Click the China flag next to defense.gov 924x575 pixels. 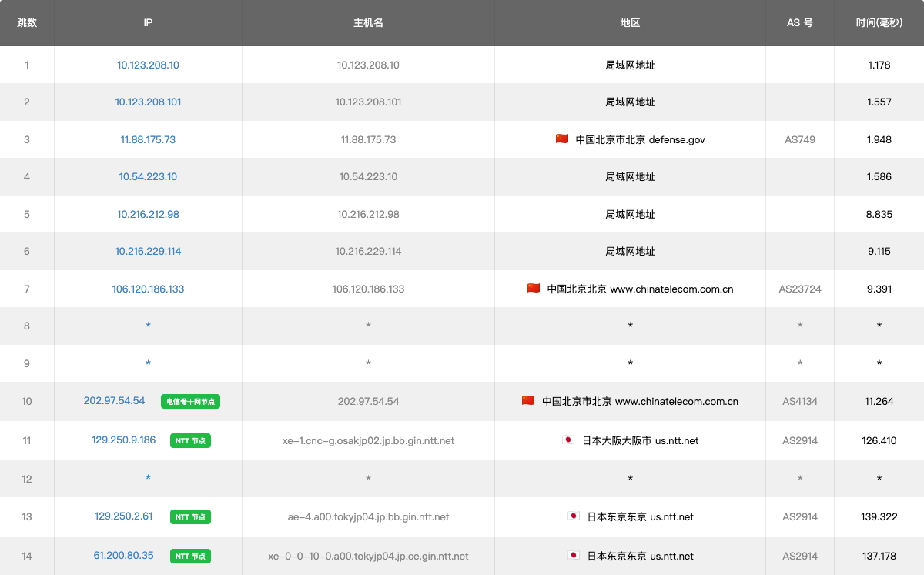tap(562, 139)
